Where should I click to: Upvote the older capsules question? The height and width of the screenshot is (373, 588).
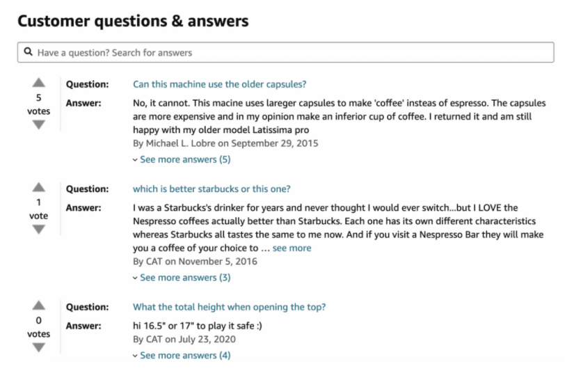pos(39,83)
